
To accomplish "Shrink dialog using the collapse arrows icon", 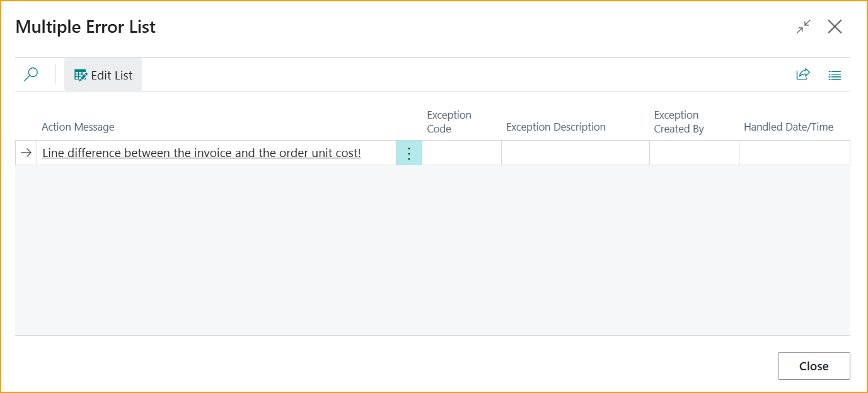I will (x=803, y=26).
